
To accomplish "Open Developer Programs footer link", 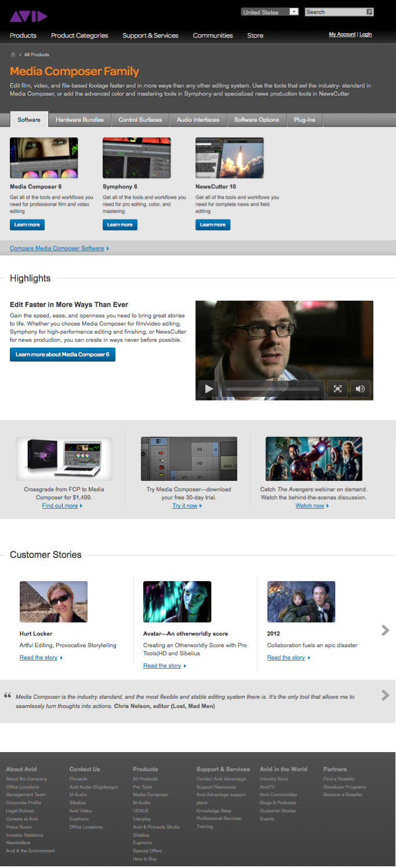I will (x=344, y=787).
